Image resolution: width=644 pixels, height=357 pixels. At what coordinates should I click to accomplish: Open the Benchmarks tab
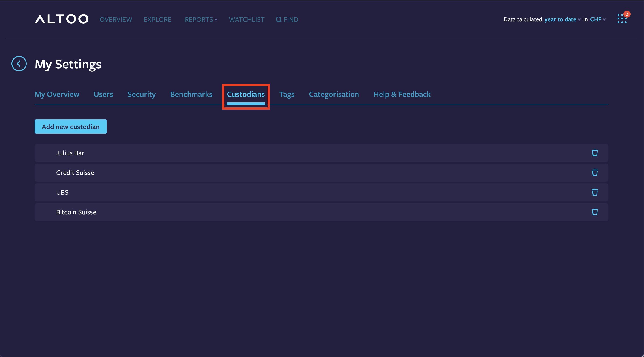191,94
